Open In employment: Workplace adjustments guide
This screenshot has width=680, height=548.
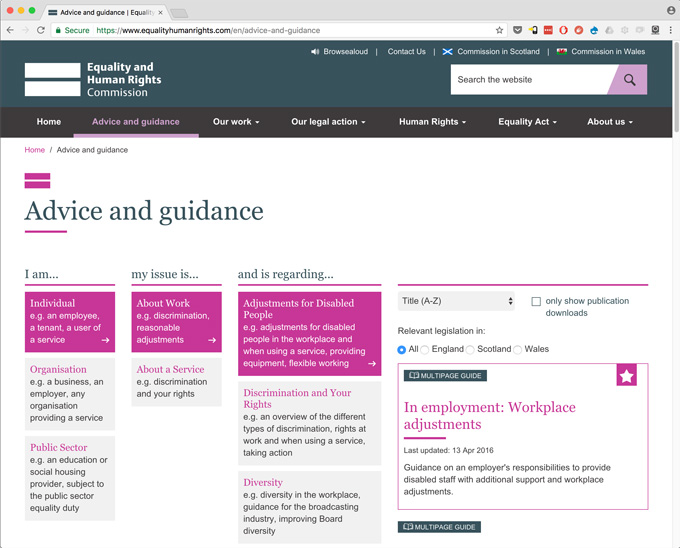pyautogui.click(x=490, y=415)
